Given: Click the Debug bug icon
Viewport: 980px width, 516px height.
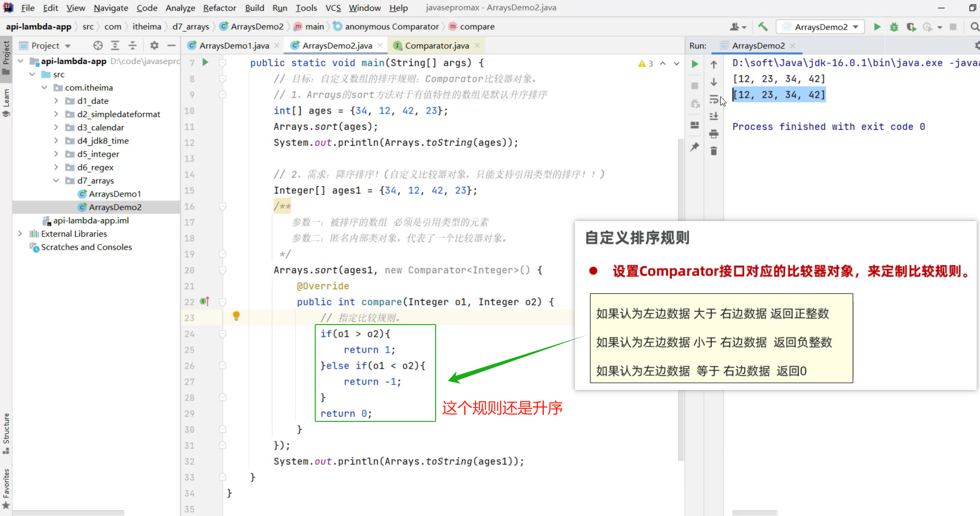Looking at the screenshot, I should (894, 27).
